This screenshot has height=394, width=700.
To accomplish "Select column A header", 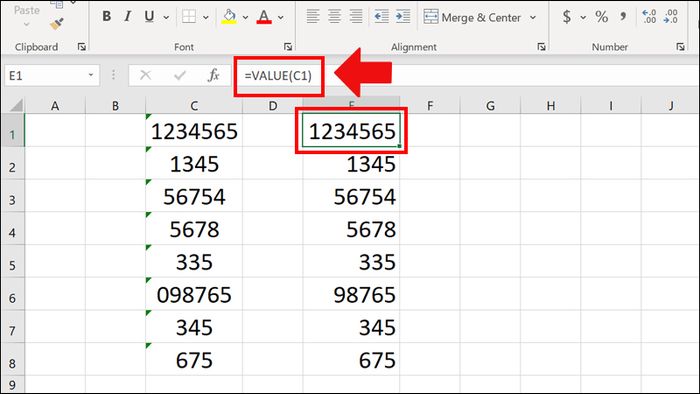I will click(55, 106).
